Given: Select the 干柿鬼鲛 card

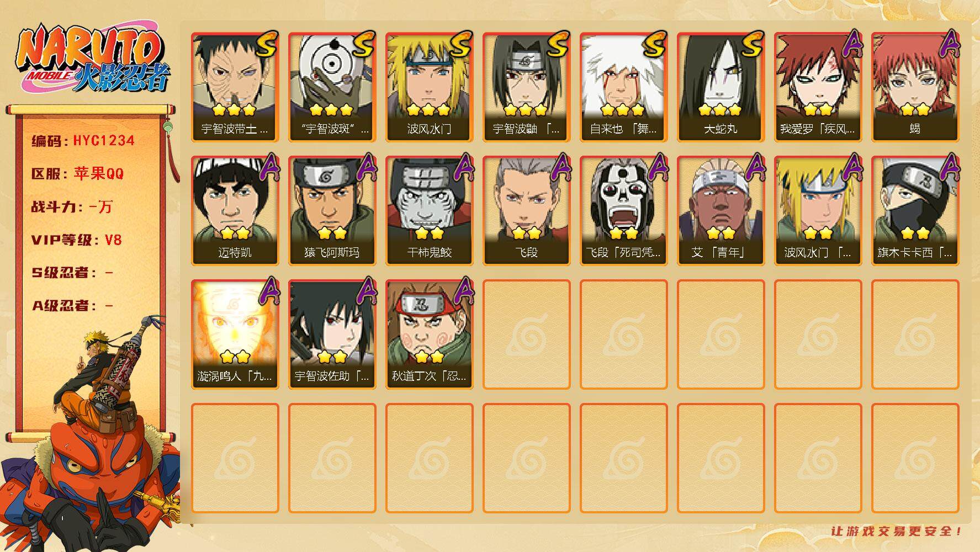Looking at the screenshot, I should pos(430,211).
